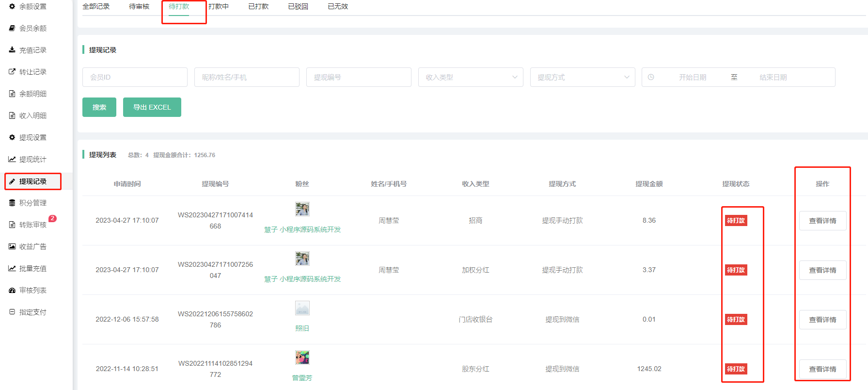Open 余额设置 gear icon in sidebar
Image resolution: width=868 pixels, height=390 pixels.
(12, 6)
